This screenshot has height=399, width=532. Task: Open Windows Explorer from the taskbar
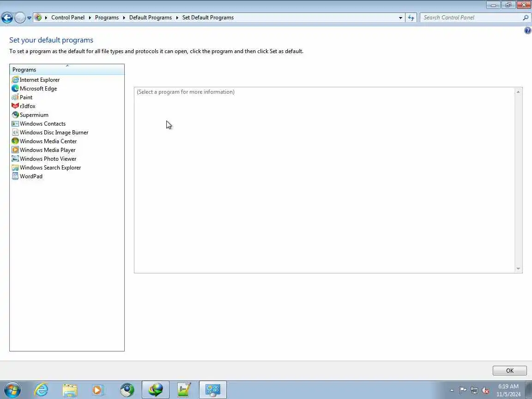(x=70, y=390)
